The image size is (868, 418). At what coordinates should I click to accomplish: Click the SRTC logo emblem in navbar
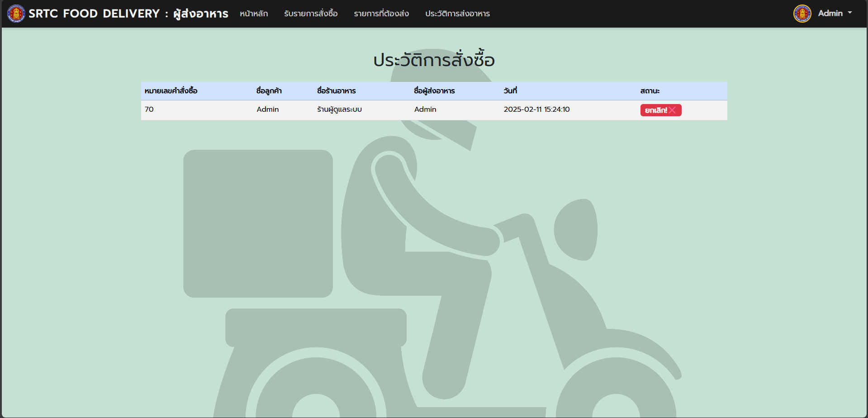click(x=16, y=14)
